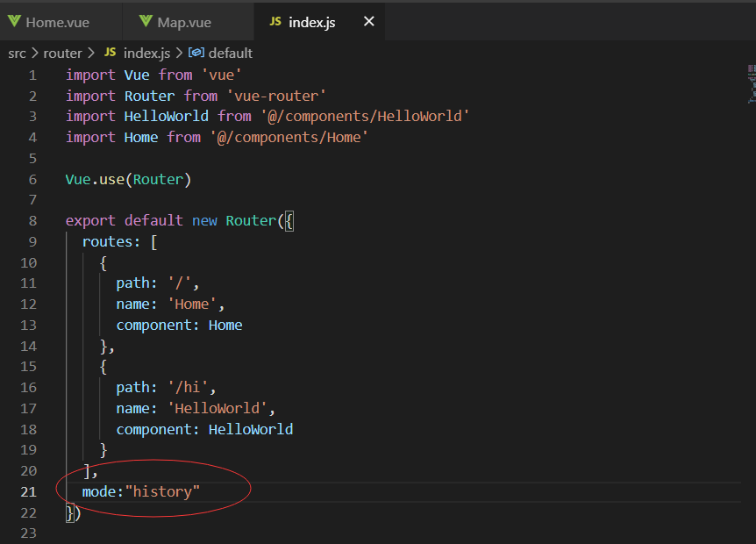Click the JS icon on index.js tab
Image resolution: width=756 pixels, height=544 pixels.
tap(275, 21)
